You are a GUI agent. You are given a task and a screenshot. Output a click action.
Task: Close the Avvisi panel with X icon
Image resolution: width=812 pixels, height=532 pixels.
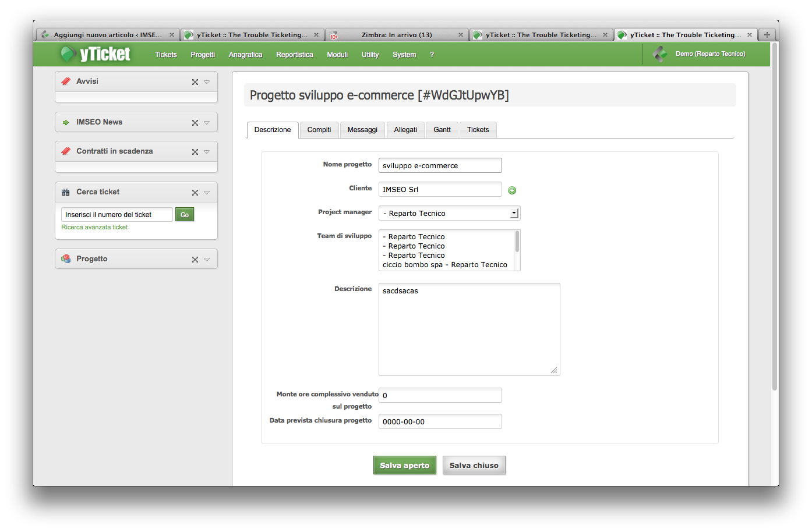click(195, 82)
